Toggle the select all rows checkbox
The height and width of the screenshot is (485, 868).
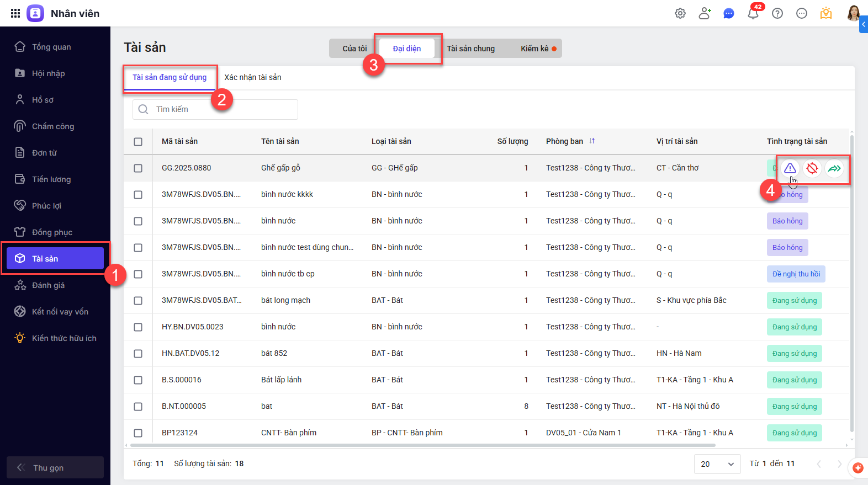[x=138, y=142]
